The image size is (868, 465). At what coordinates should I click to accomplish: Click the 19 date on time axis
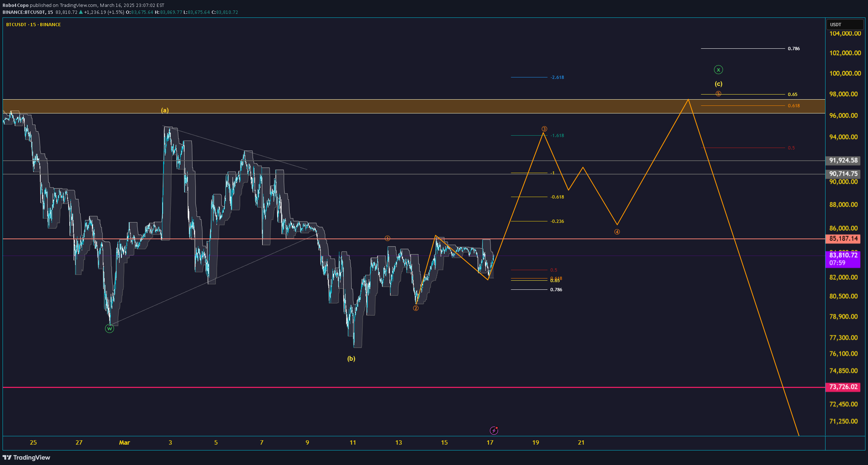(x=536, y=442)
